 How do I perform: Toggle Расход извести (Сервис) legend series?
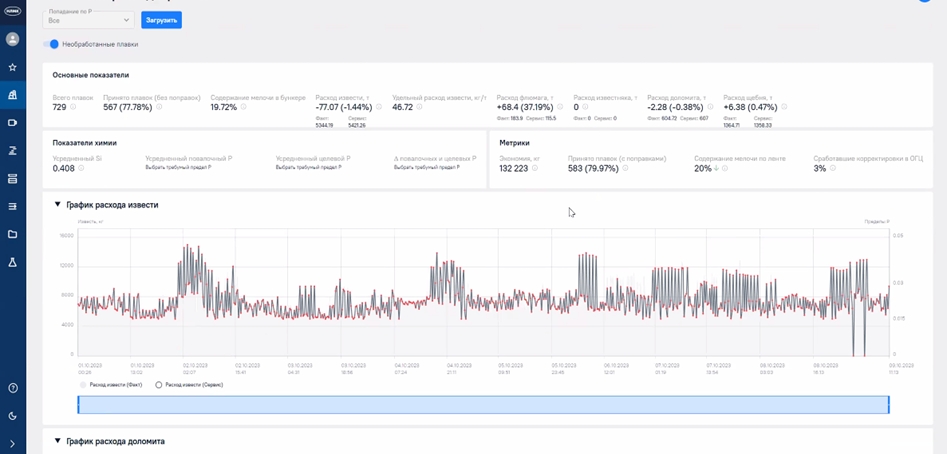click(189, 385)
